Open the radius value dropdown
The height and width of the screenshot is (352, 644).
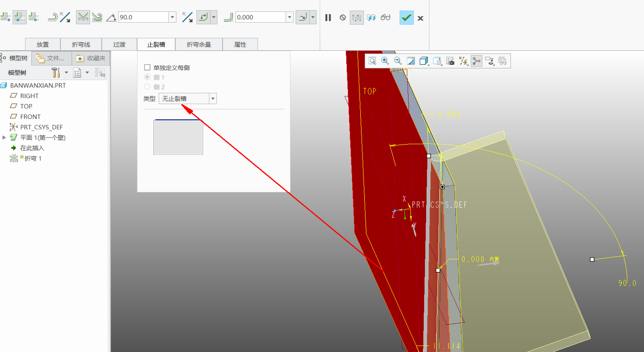290,17
